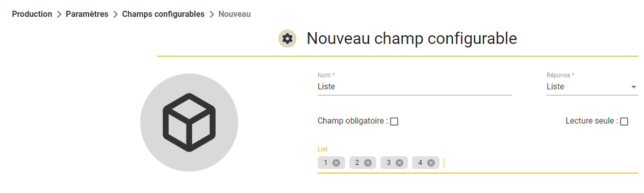Expand the Réponse dropdown arrow
The height and width of the screenshot is (193, 644).
tap(634, 87)
